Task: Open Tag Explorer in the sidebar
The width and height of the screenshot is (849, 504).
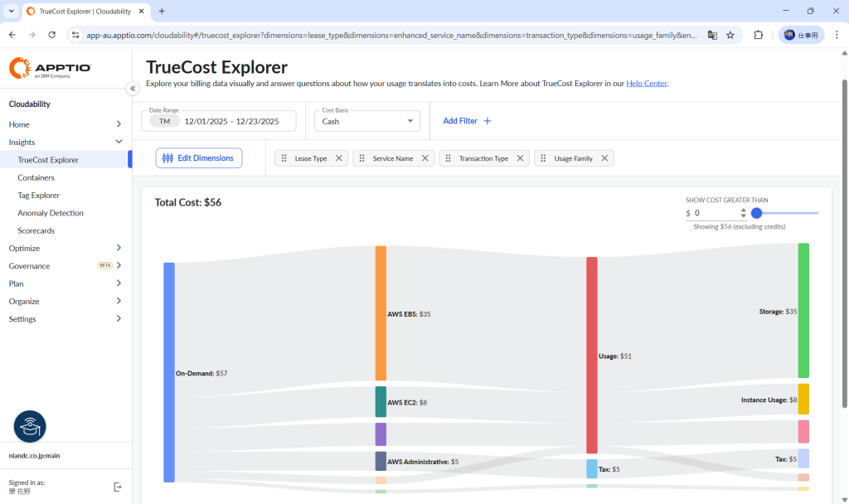Action: point(38,196)
